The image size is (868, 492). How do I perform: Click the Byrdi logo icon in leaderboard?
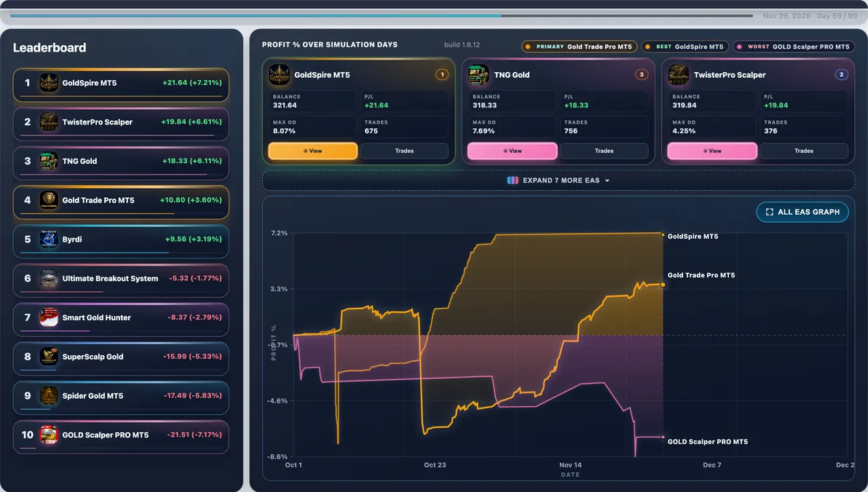point(49,239)
